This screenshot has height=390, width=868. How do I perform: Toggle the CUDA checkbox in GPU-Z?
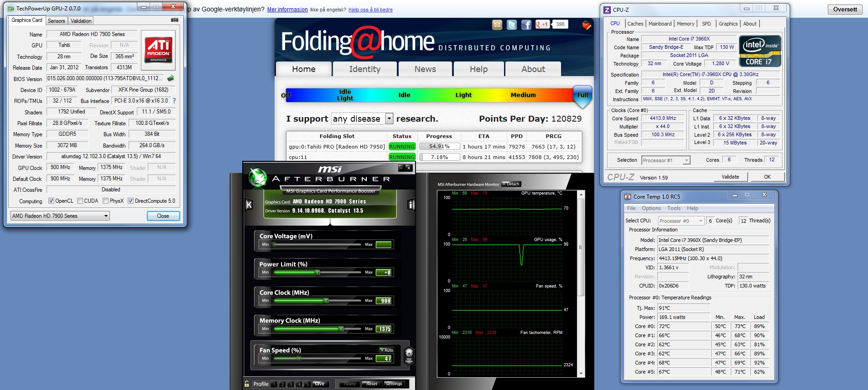[80, 201]
